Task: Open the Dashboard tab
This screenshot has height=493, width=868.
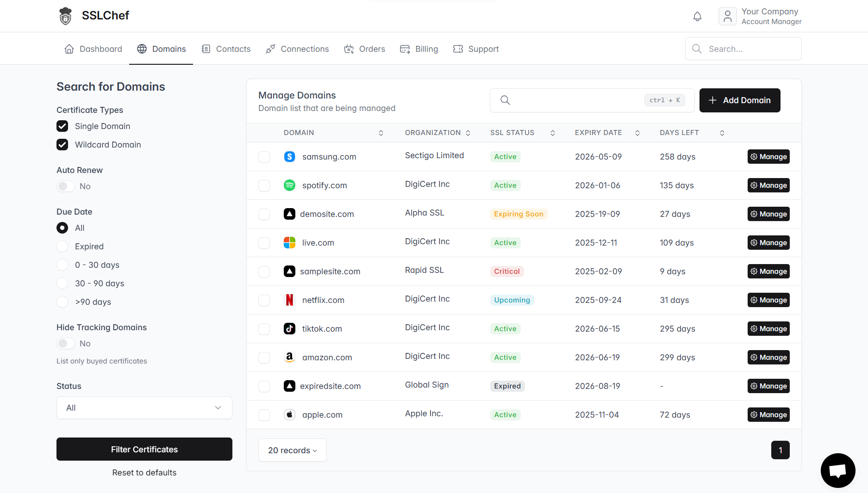Action: pos(93,49)
